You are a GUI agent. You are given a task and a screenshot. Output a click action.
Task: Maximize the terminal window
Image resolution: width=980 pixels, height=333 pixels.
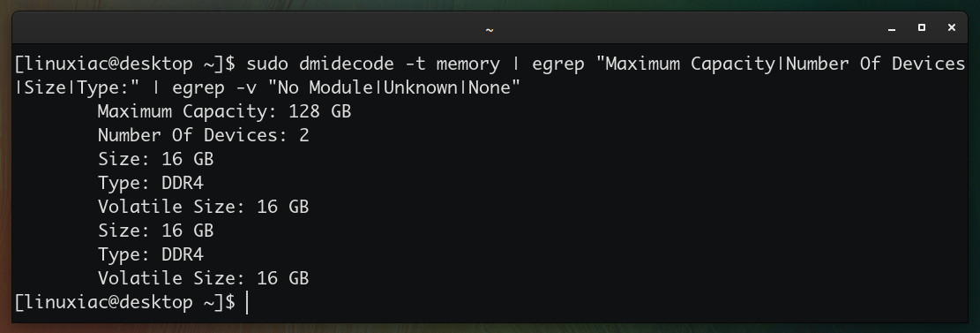click(921, 27)
